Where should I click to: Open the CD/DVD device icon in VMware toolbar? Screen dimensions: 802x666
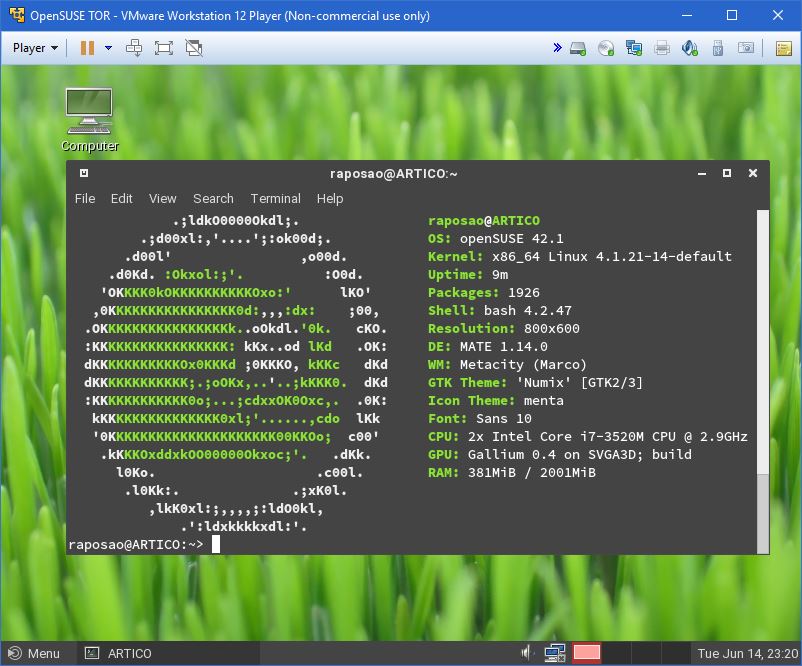coord(602,47)
